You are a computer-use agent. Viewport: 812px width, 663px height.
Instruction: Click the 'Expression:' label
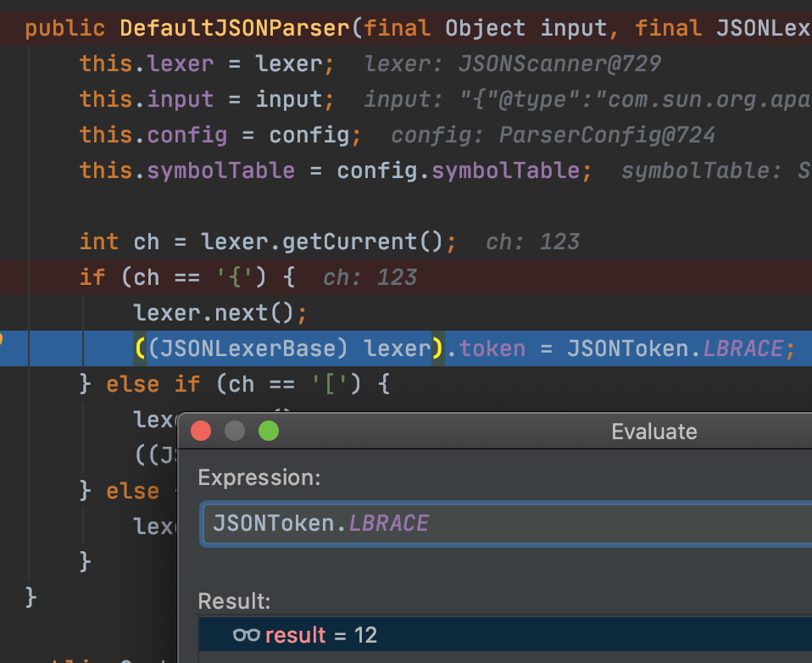tap(259, 477)
